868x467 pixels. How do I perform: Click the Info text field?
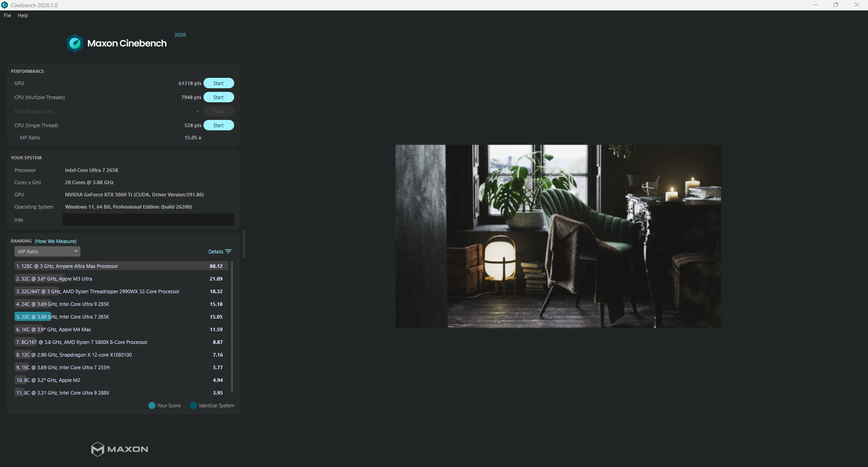pyautogui.click(x=148, y=220)
